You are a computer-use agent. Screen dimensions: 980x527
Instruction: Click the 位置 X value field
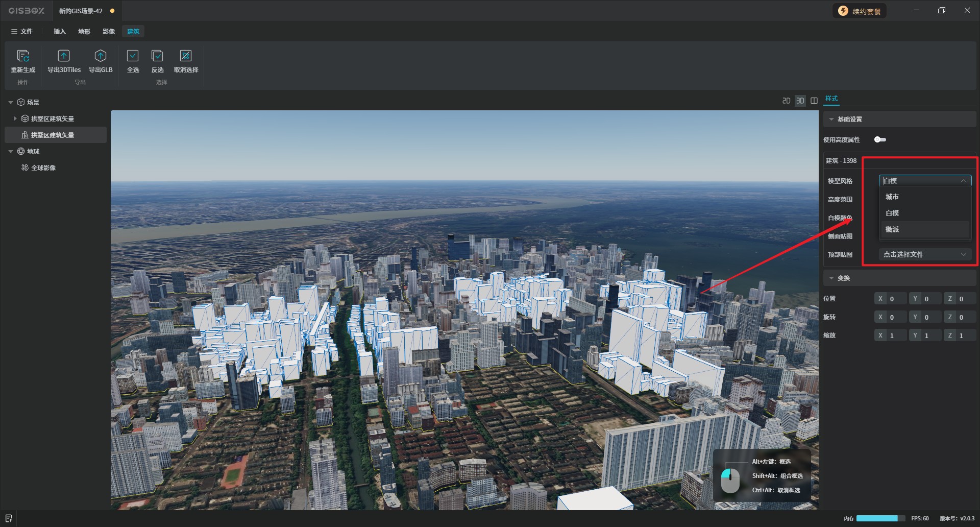(896, 299)
